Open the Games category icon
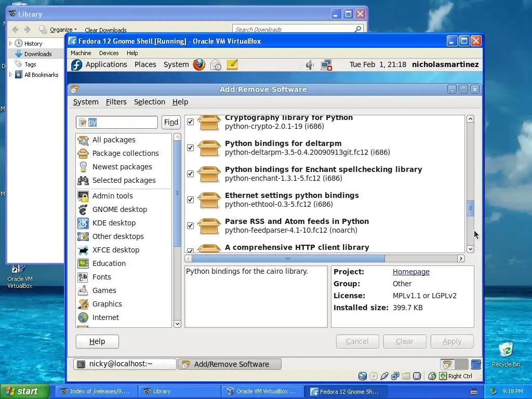 pos(83,290)
